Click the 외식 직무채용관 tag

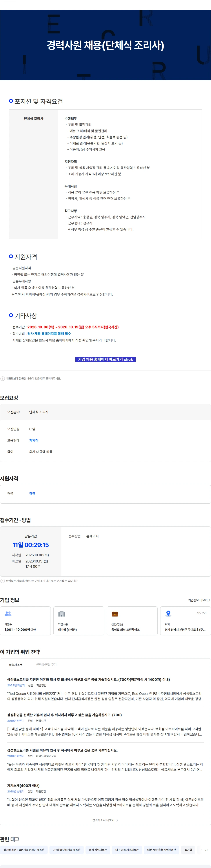click(98, 850)
